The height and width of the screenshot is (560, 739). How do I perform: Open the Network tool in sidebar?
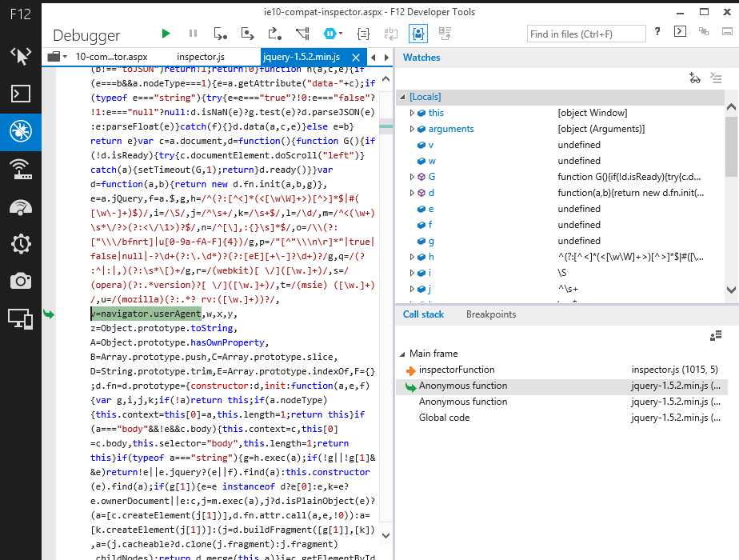(x=20, y=169)
